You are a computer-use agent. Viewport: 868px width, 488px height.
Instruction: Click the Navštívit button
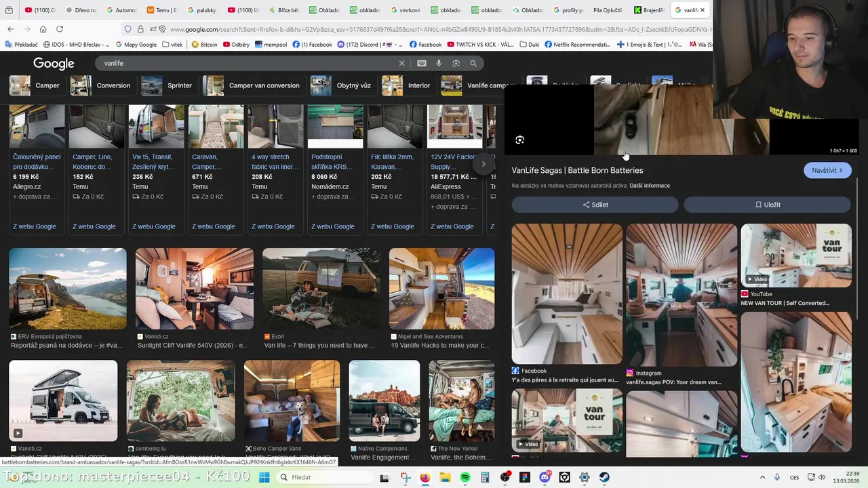pos(827,170)
